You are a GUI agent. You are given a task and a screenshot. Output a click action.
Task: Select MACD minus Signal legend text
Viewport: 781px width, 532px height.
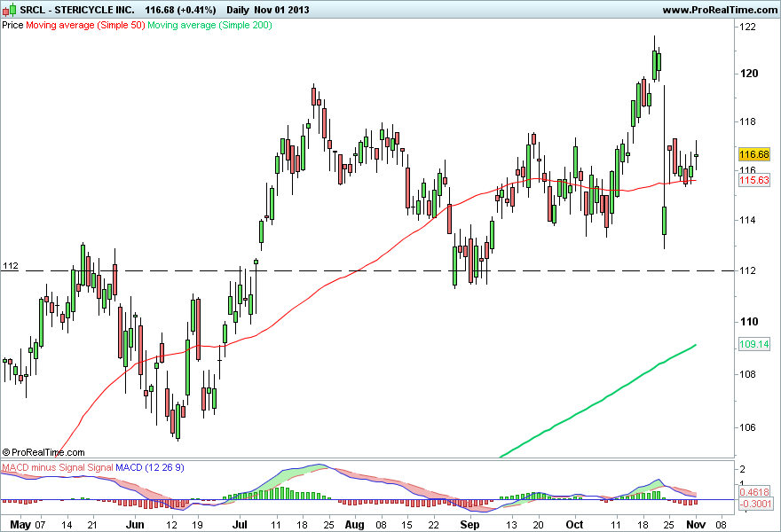click(x=43, y=467)
